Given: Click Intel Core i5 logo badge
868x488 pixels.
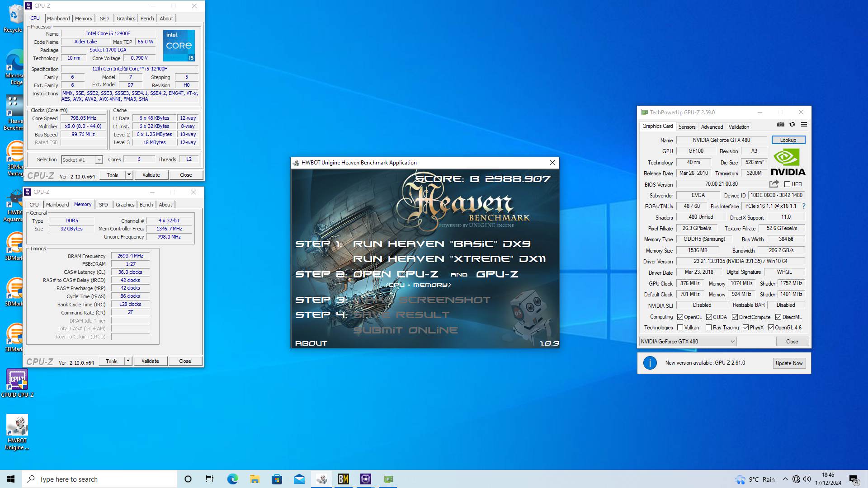Looking at the screenshot, I should pyautogui.click(x=179, y=45).
